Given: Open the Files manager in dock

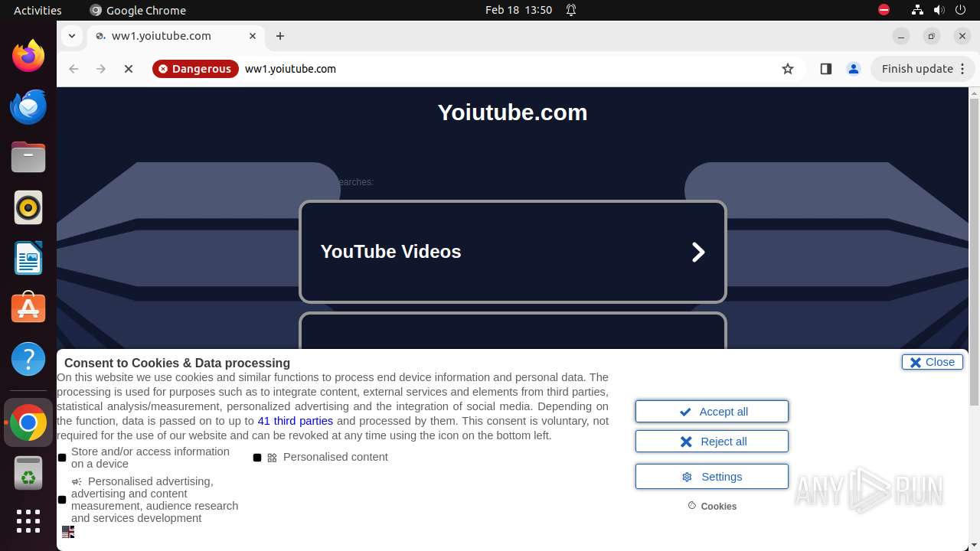Looking at the screenshot, I should pyautogui.click(x=28, y=157).
